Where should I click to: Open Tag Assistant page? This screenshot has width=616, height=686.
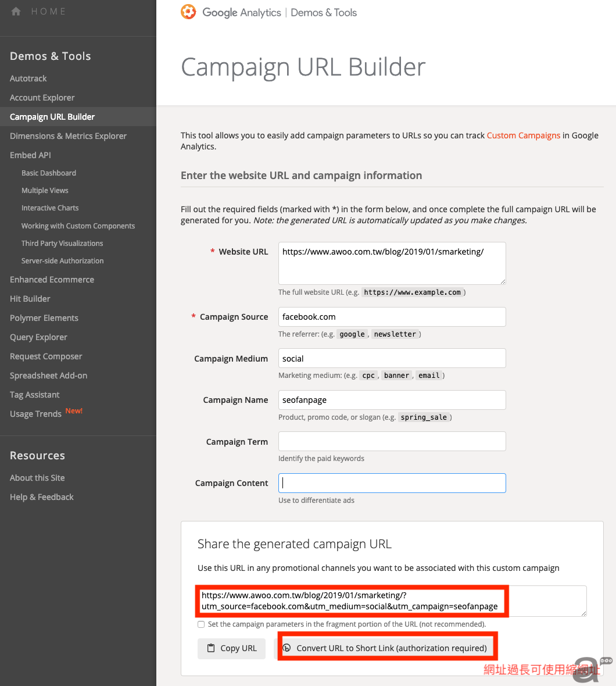click(34, 395)
